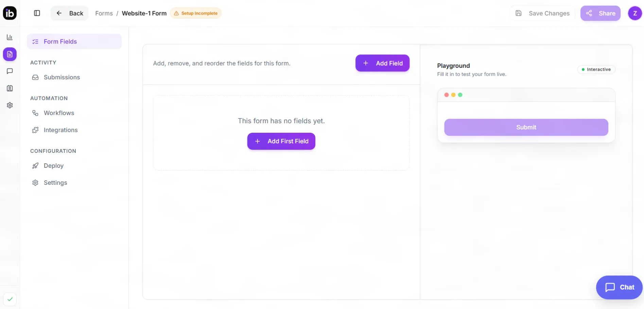Click the yellow dot in playground window

453,95
